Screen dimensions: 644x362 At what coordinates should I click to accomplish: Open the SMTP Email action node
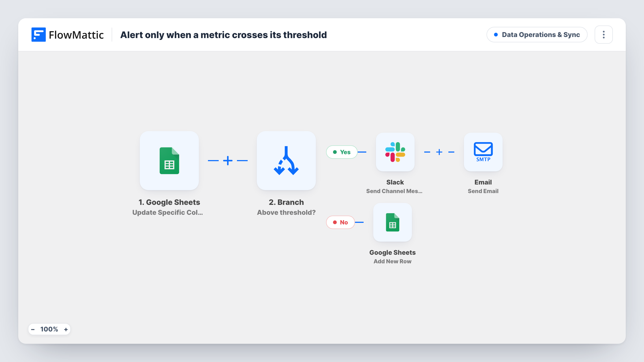click(483, 152)
